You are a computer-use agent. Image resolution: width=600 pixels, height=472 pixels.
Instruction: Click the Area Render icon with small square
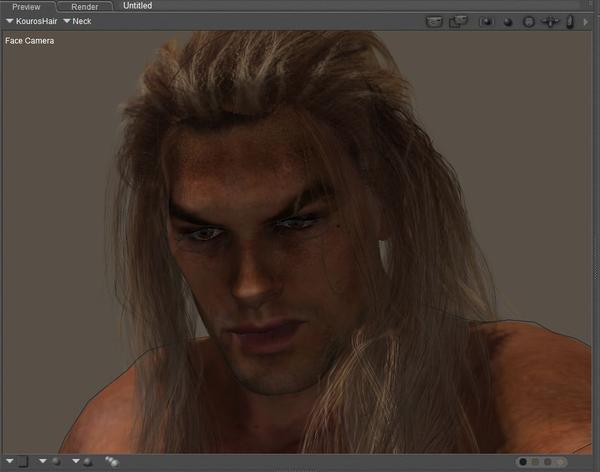coord(458,21)
